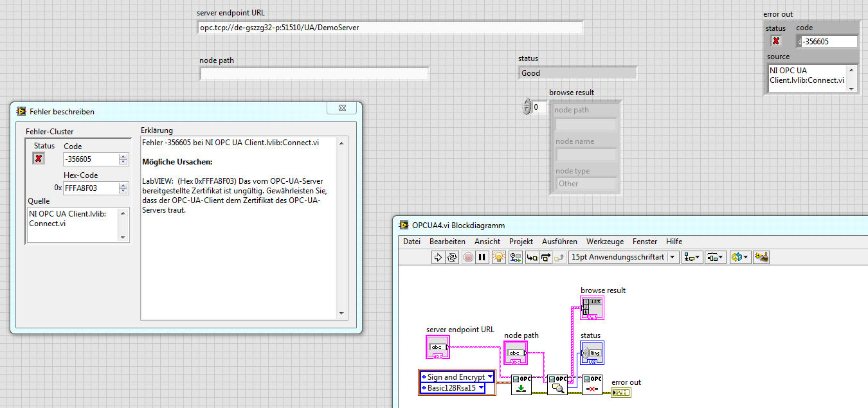
Task: Click the empty node path field
Action: click(314, 74)
